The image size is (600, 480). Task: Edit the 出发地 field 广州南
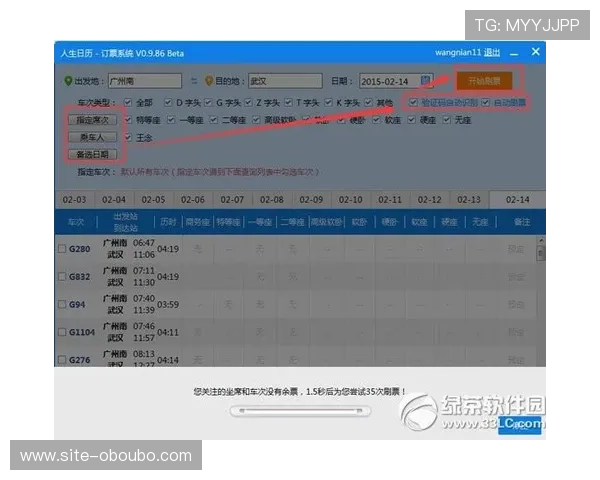click(145, 81)
